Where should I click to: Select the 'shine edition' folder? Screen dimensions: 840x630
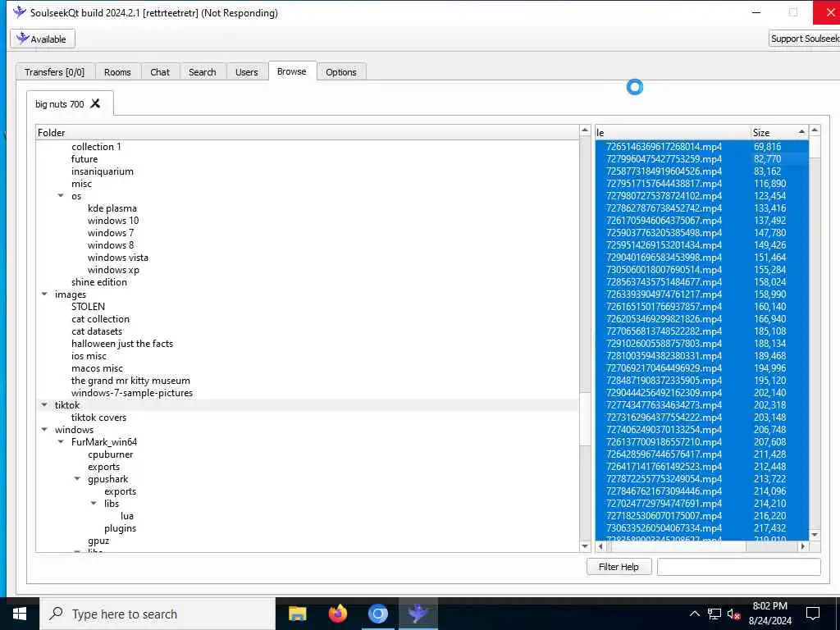click(x=99, y=282)
